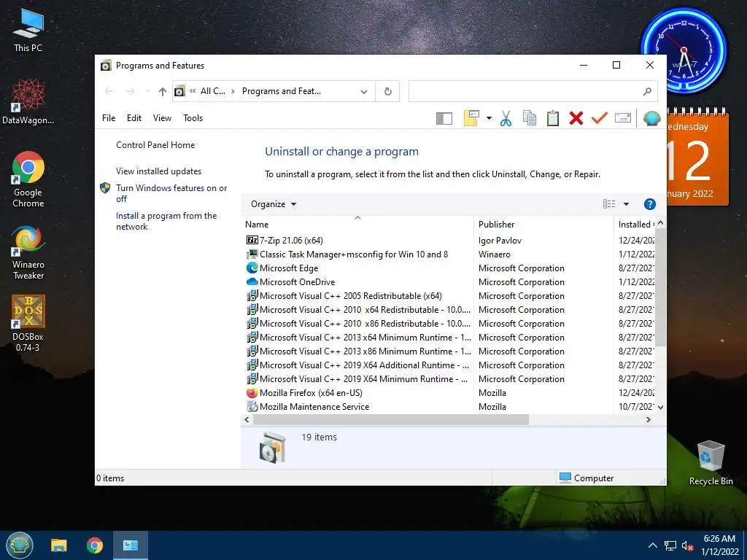Click the horizontal scrollbar left arrow
Viewport: 747px width, 560px height.
pos(247,419)
